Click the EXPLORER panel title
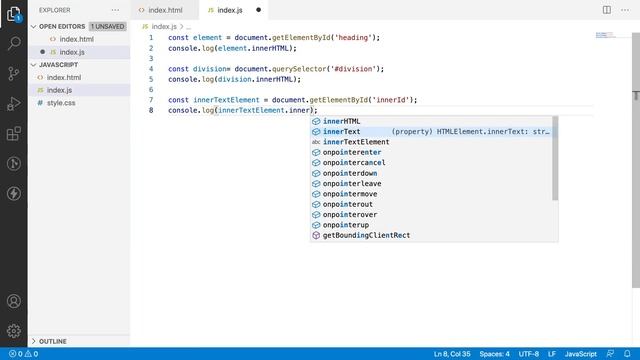The height and width of the screenshot is (360, 640). tap(55, 10)
